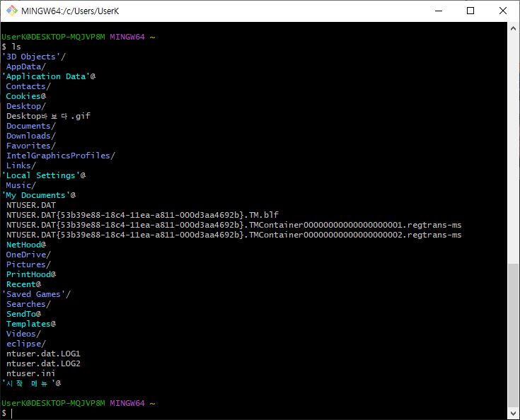Viewport: 520px width, 420px height.
Task: Click the Videos/ directory entry
Action: coord(23,334)
